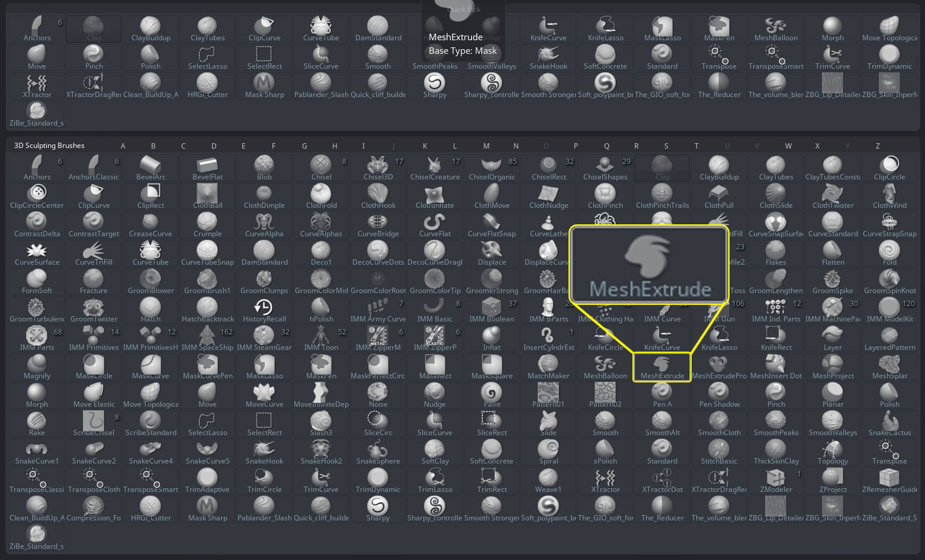Pick the CurveTriFill brush
The image size is (925, 560).
pyautogui.click(x=94, y=254)
